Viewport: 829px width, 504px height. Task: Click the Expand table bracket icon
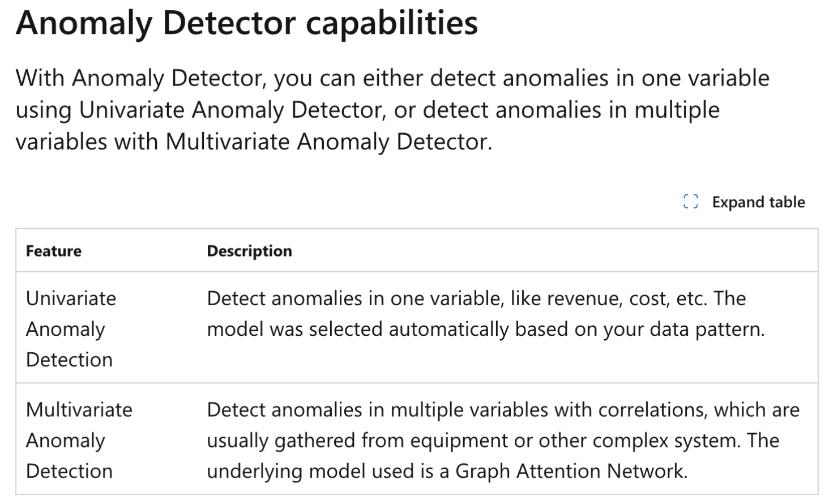pyautogui.click(x=690, y=202)
